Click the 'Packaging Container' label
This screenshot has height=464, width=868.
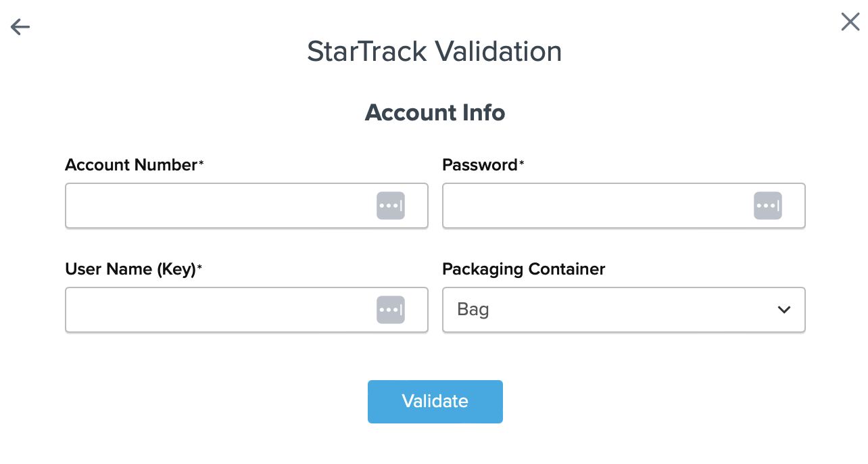(x=523, y=269)
